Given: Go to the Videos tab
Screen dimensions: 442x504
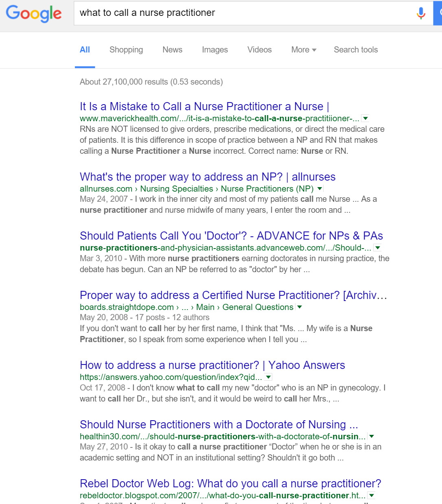Looking at the screenshot, I should 259,50.
